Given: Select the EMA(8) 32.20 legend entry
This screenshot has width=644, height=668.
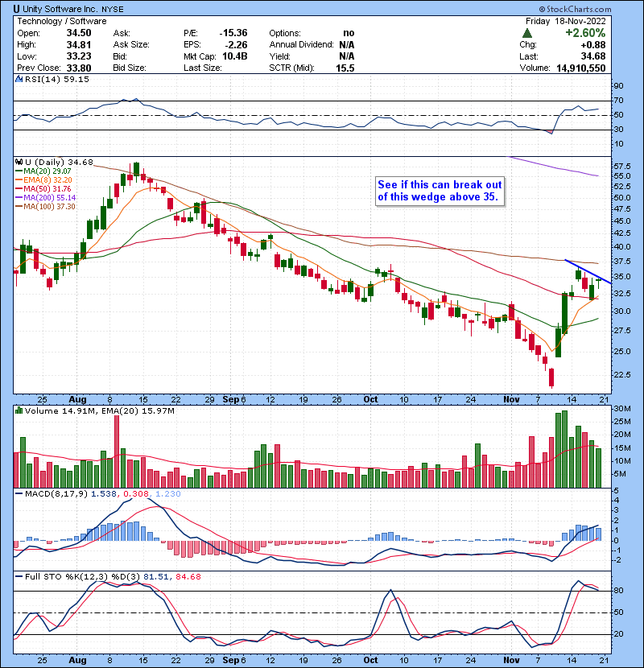Looking at the screenshot, I should (44, 179).
